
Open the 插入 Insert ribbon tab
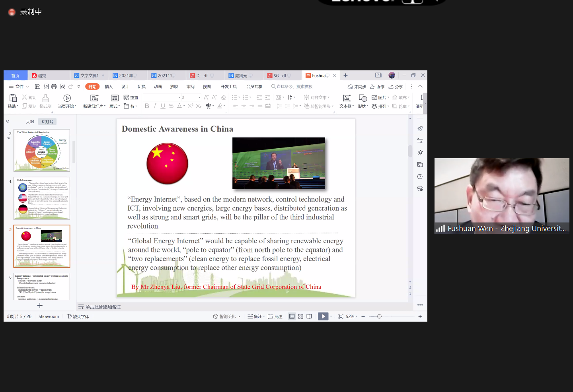(109, 87)
